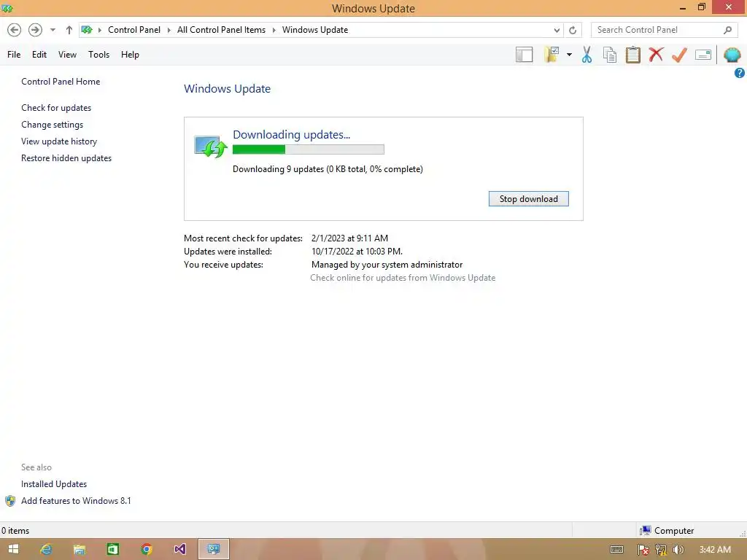Click the Action Center flag icon

[x=643, y=550]
